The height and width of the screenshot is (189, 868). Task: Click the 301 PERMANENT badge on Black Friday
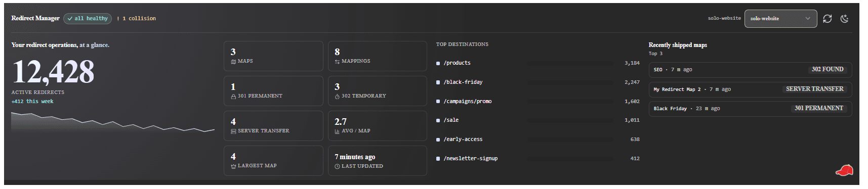pos(819,108)
